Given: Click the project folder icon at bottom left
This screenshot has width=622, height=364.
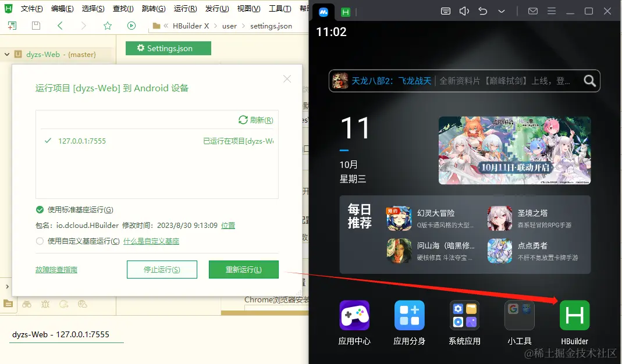Looking at the screenshot, I should click(x=8, y=304).
